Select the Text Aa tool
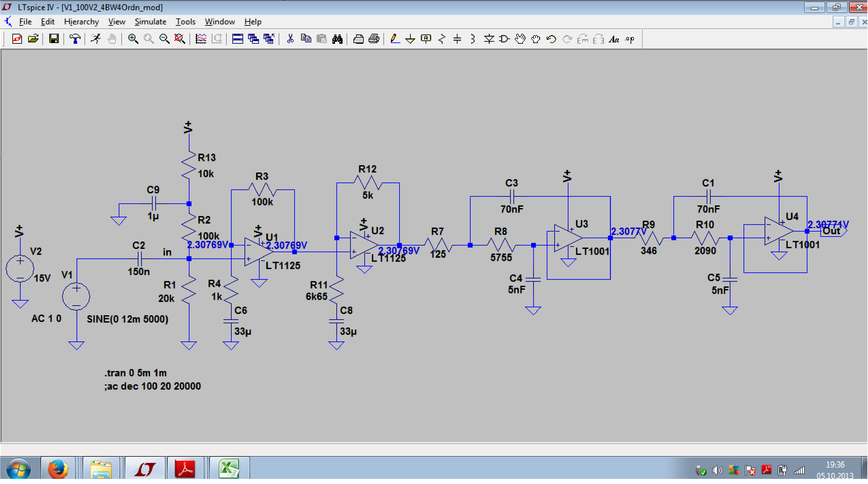 [x=614, y=39]
